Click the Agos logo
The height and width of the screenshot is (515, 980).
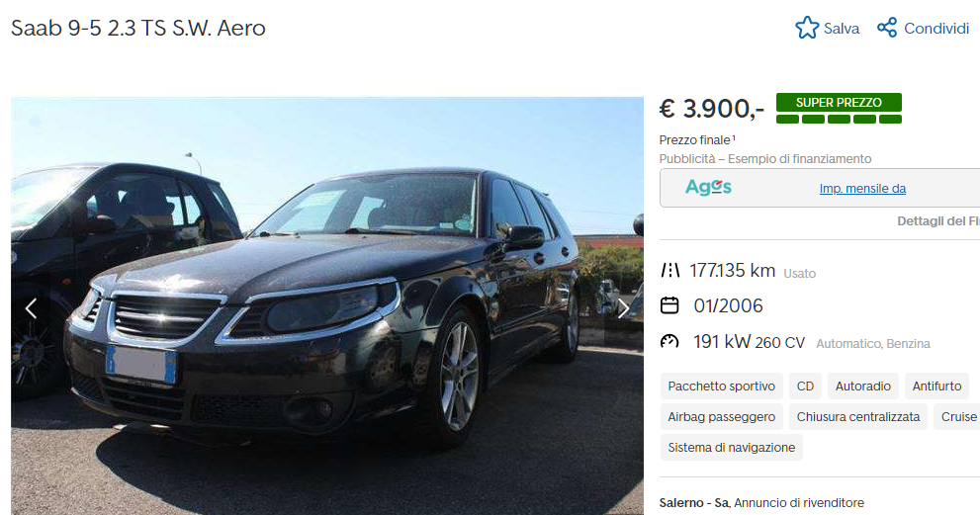point(708,187)
